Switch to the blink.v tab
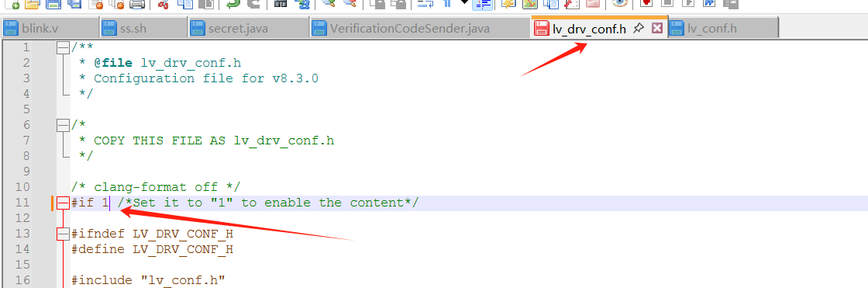Viewport: 868px width, 288px height. coord(50,28)
